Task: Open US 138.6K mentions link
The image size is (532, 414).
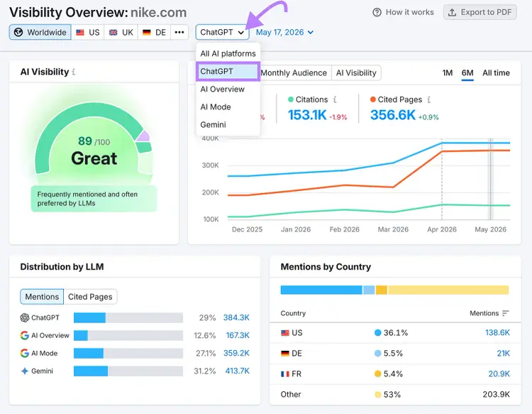Action: 497,333
